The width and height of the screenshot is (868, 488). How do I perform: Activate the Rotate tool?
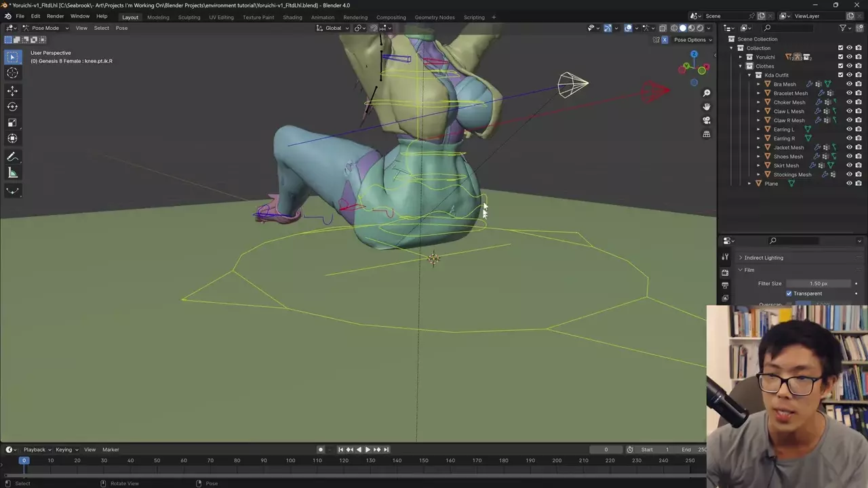coord(12,106)
